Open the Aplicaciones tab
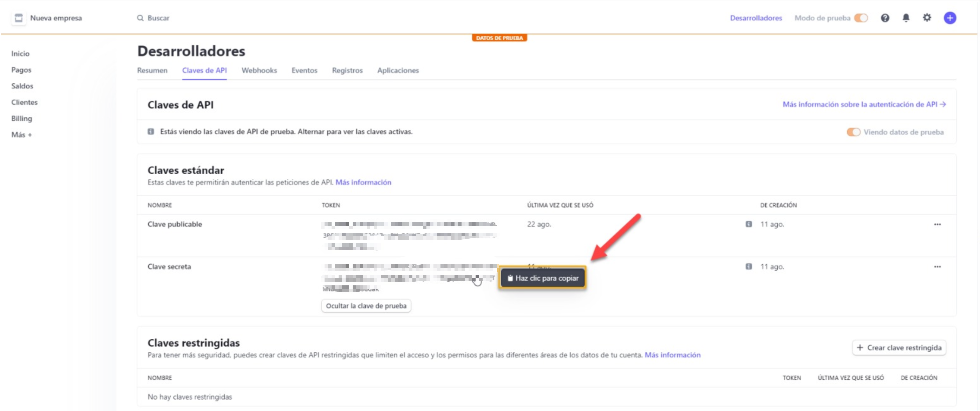Viewport: 980px width, 411px height. (398, 70)
